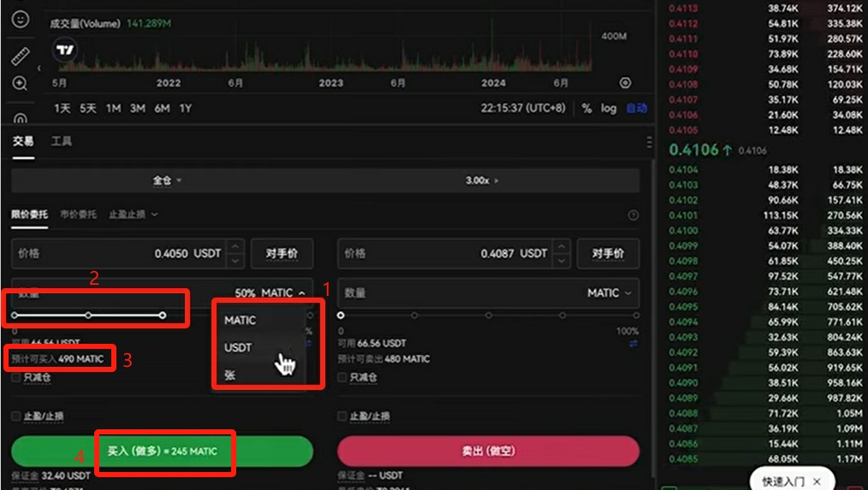Screen dimensions: 868x490
Task: Switch to the 交易 tab
Action: (x=23, y=142)
